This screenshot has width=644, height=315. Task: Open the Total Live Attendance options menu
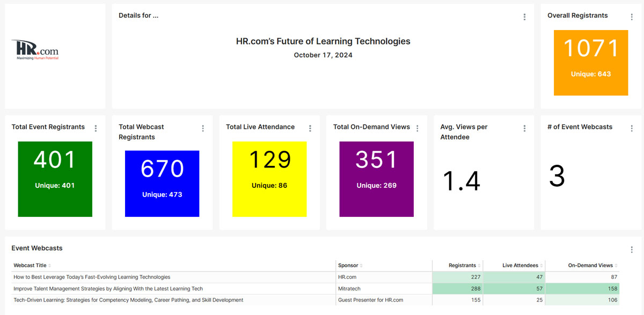tap(310, 128)
